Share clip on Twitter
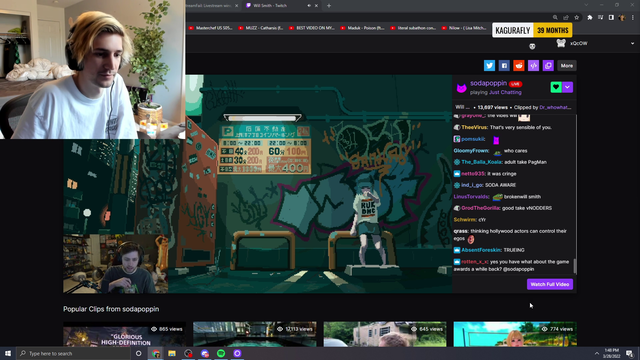Viewport: 640px width, 360px height. (x=489, y=65)
